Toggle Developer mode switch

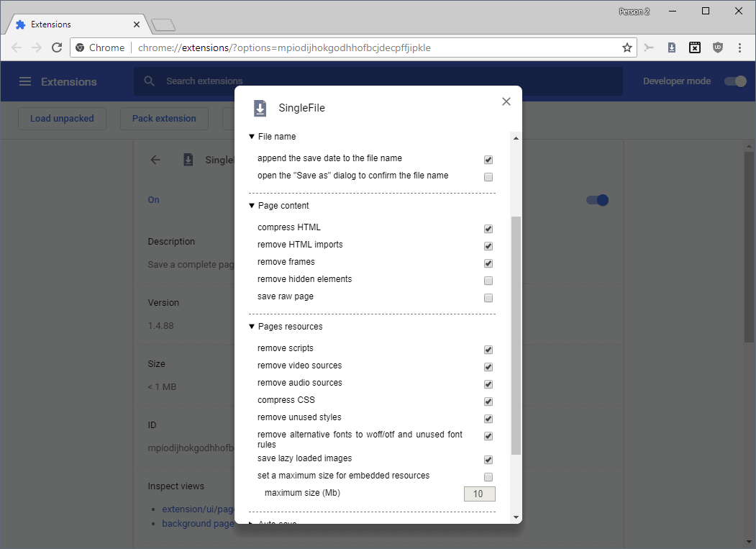(735, 81)
